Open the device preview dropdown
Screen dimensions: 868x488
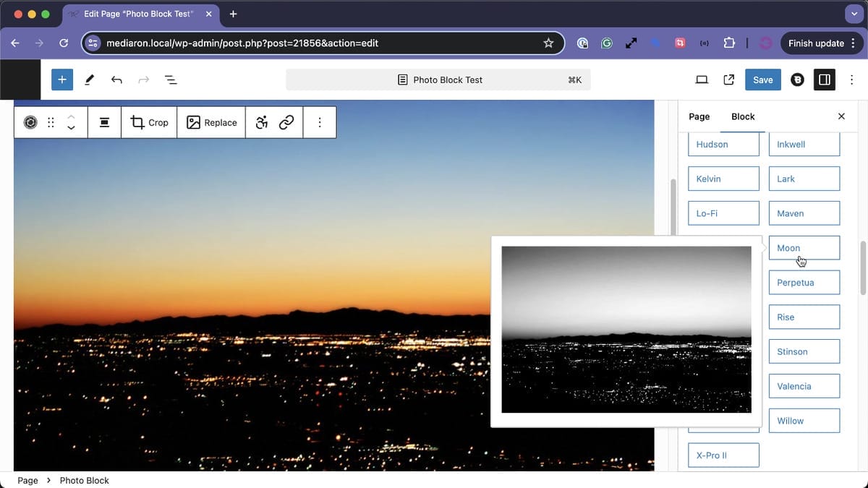701,80
